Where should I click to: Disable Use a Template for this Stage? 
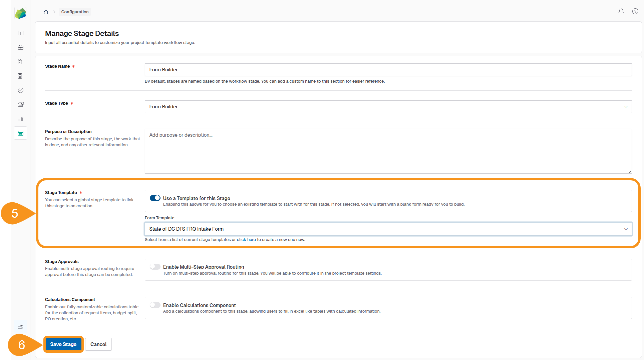(x=155, y=198)
